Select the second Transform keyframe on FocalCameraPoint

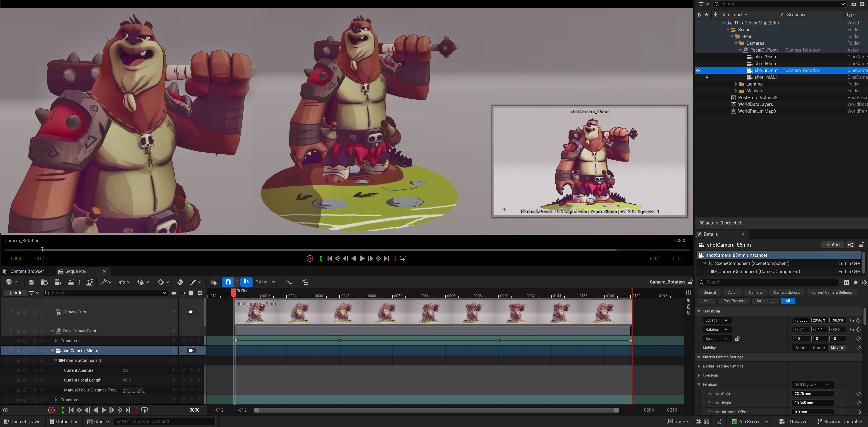[339, 341]
